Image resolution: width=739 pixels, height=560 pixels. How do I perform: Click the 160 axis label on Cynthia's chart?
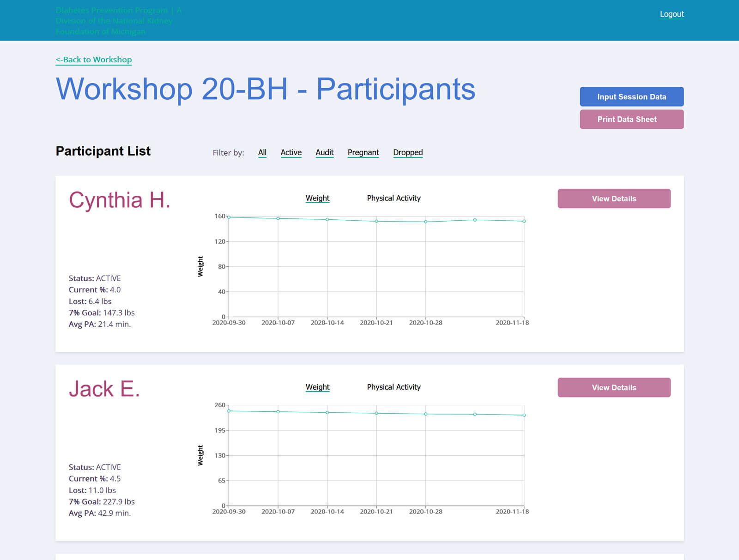(x=220, y=216)
